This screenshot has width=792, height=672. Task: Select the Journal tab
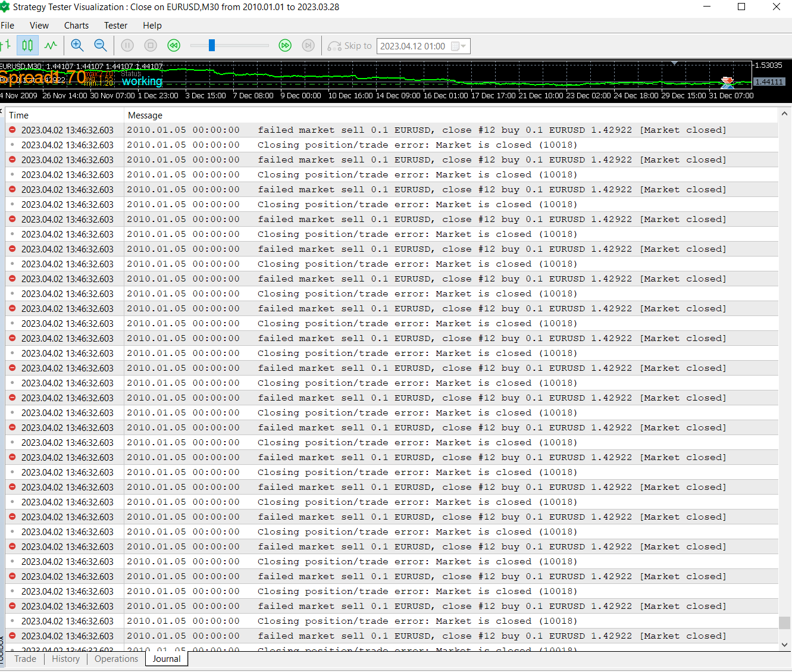tap(167, 659)
